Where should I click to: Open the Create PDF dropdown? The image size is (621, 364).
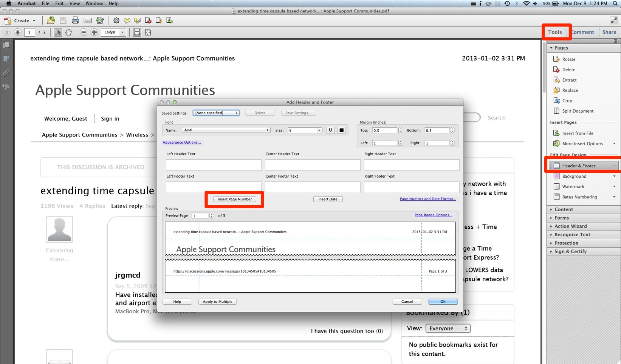tap(20, 20)
